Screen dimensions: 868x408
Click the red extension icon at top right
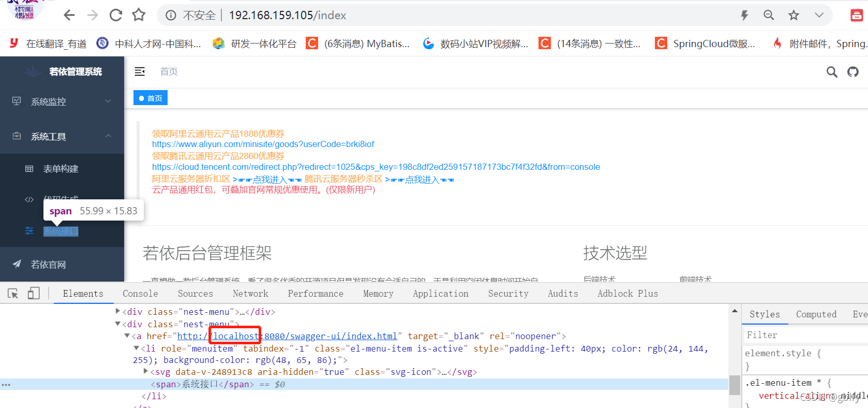pyautogui.click(x=857, y=16)
